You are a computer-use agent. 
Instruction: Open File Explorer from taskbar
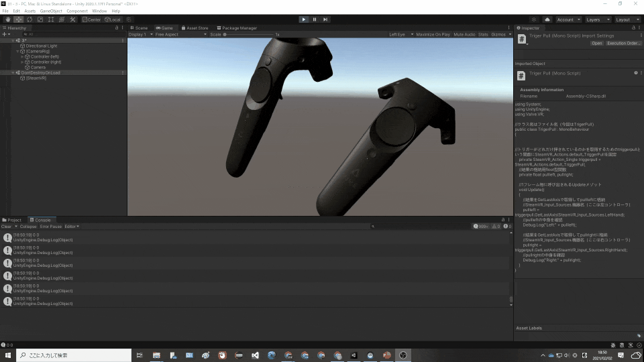point(156,355)
